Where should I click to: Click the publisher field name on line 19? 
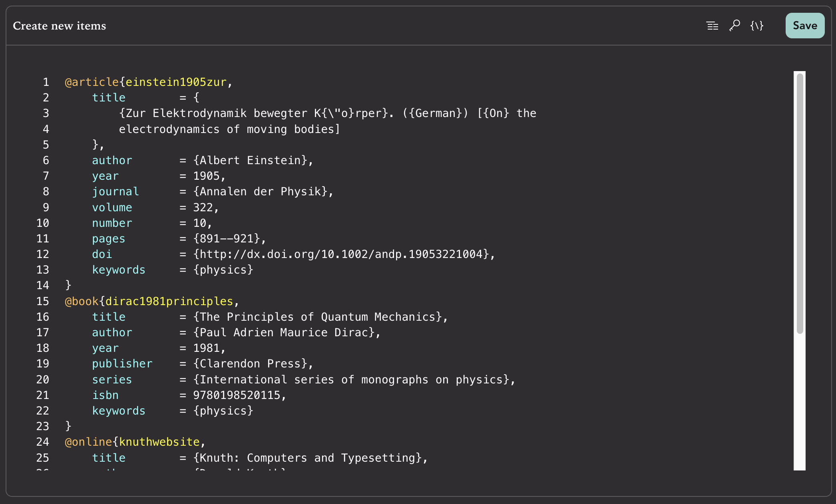click(122, 363)
